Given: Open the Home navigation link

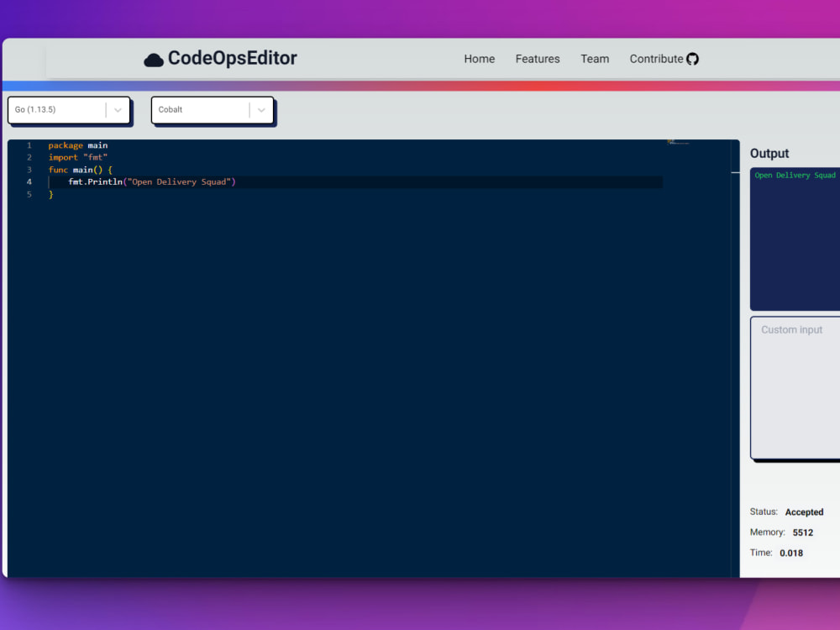Looking at the screenshot, I should click(480, 59).
